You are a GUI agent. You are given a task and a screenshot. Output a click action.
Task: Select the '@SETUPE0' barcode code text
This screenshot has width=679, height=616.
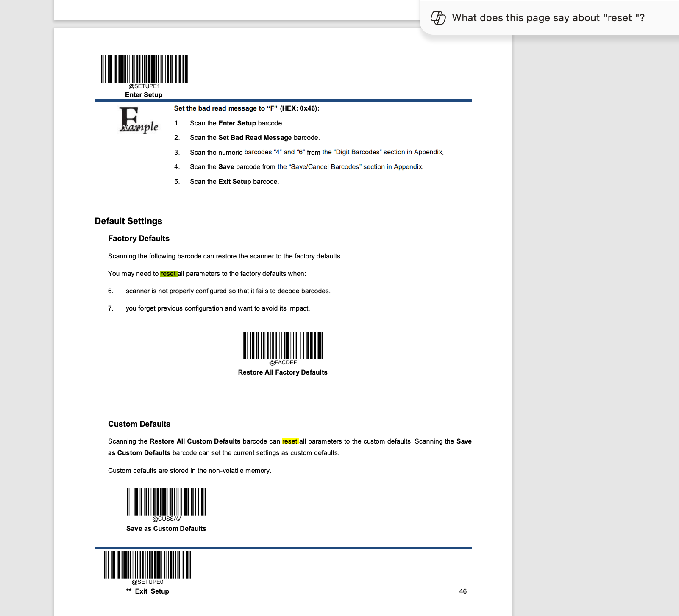point(147,582)
